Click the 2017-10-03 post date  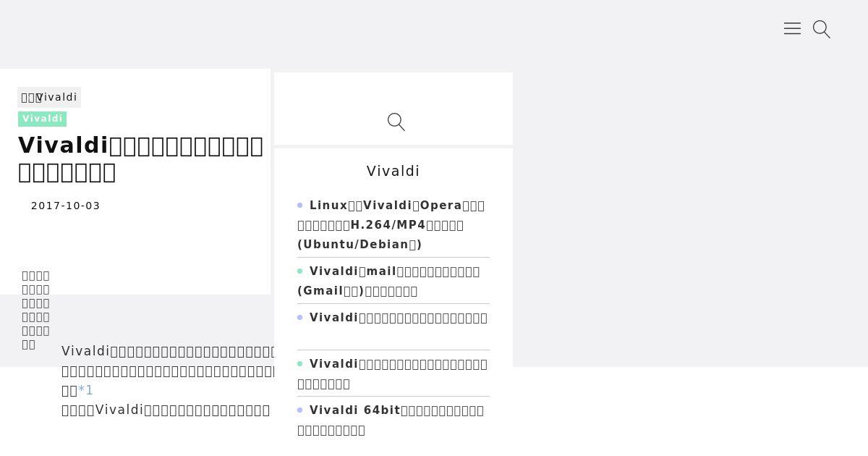click(66, 206)
